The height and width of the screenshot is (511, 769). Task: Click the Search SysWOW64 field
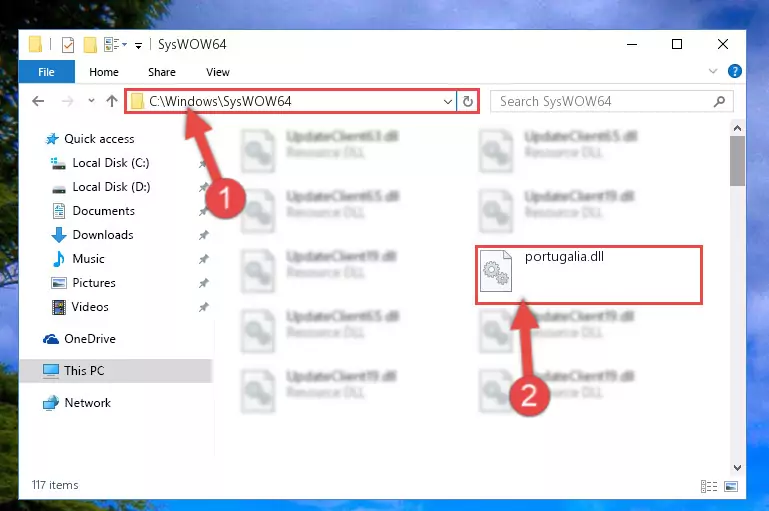coord(612,102)
